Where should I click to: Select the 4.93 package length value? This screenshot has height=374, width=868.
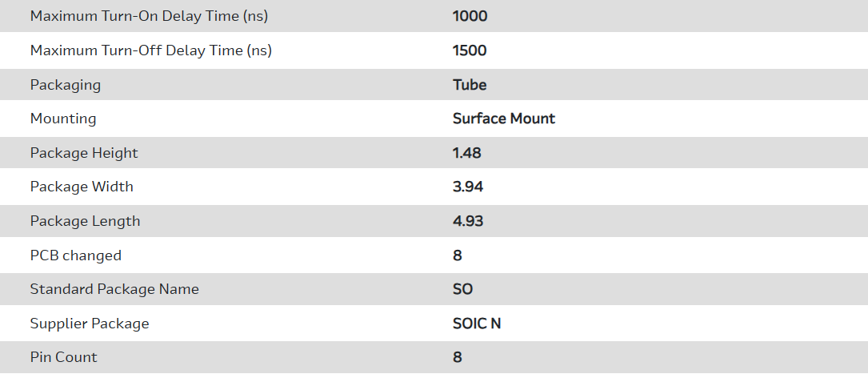pos(468,221)
